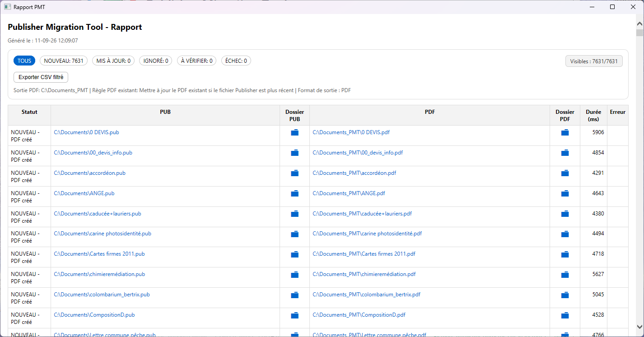This screenshot has width=644, height=337.
Task: Click the Statut column header
Action: (x=29, y=115)
